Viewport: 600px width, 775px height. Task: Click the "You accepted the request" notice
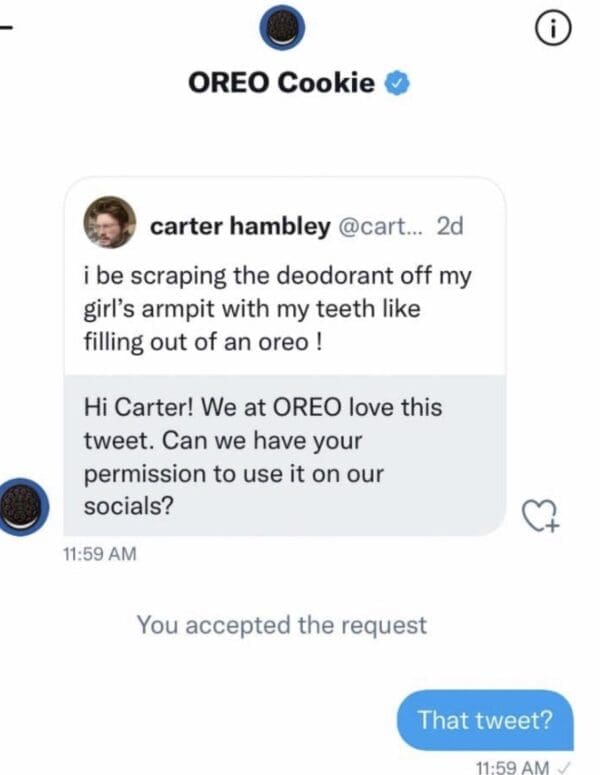pos(281,626)
